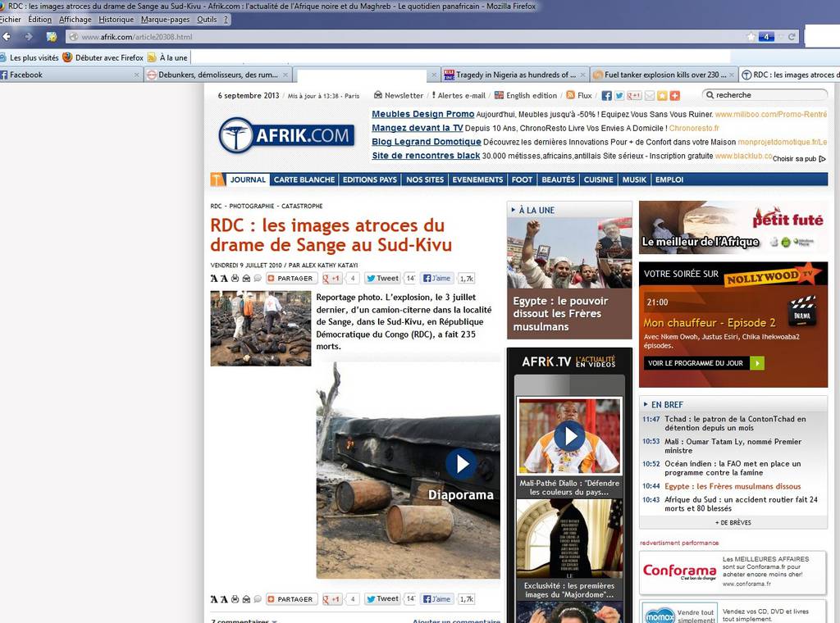Open the Newsletter link
Viewport: 840px width, 623px height.
pyautogui.click(x=398, y=95)
